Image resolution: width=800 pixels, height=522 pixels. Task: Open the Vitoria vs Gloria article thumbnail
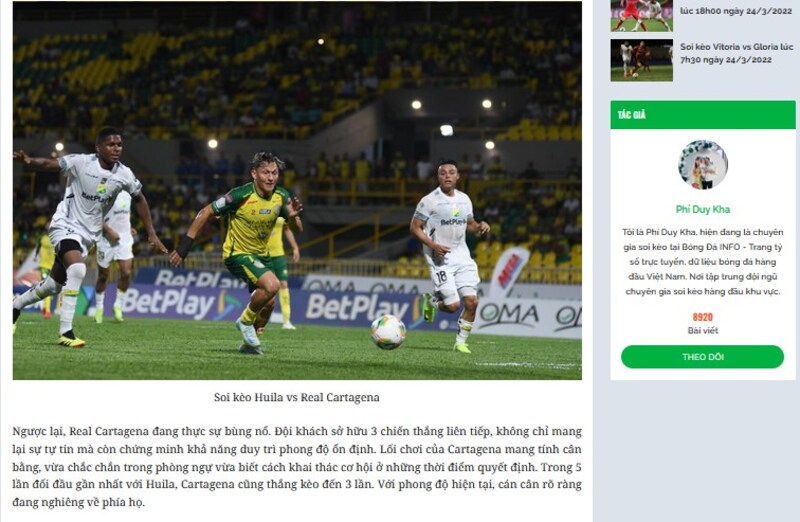click(641, 60)
